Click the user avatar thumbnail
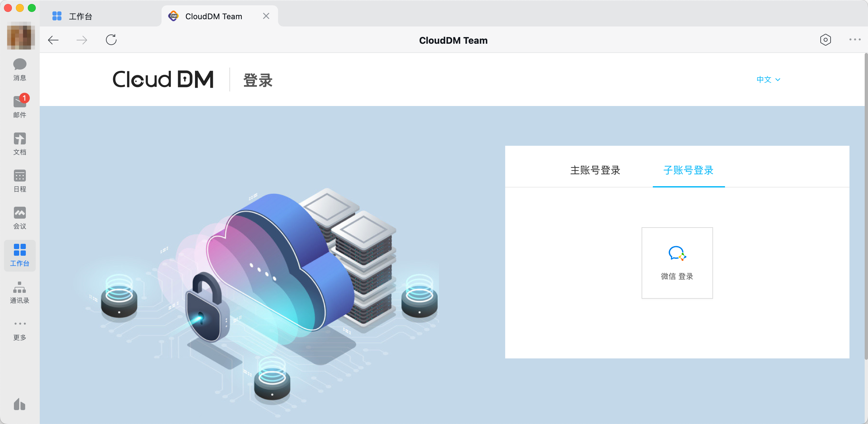The image size is (868, 424). tap(21, 36)
